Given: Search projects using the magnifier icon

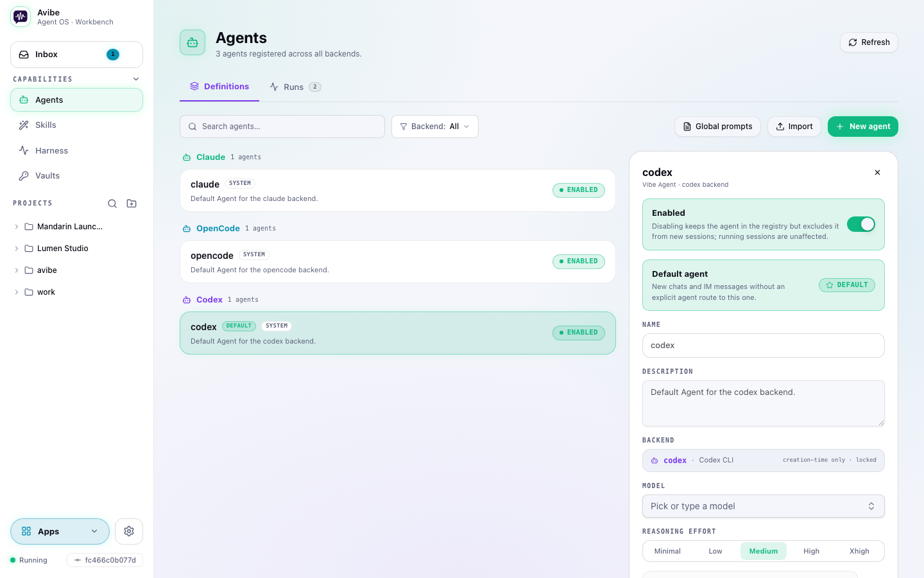Looking at the screenshot, I should click(x=112, y=204).
